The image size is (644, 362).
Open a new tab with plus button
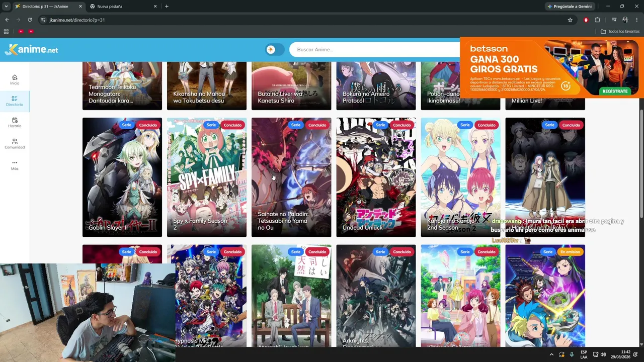tap(167, 7)
